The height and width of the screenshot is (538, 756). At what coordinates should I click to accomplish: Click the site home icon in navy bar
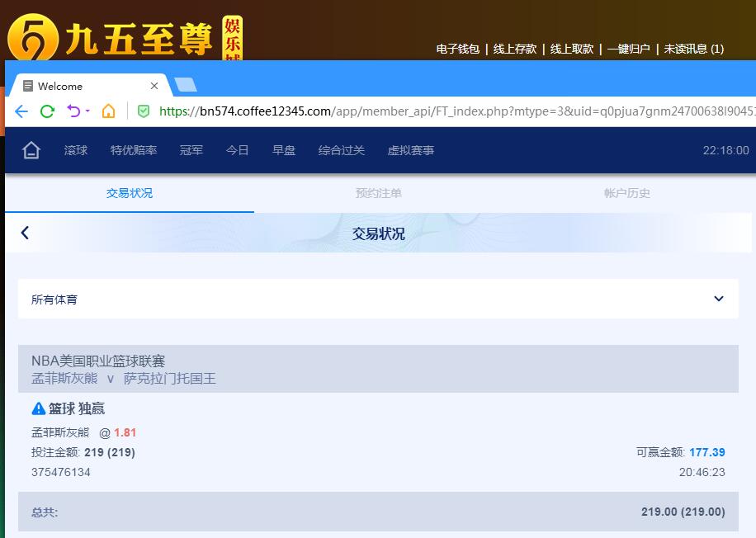[31, 150]
